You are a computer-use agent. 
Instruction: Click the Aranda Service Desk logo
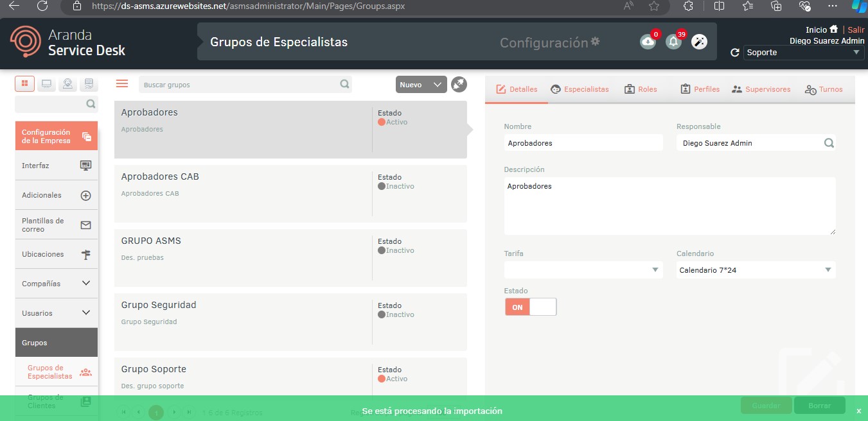(67, 42)
